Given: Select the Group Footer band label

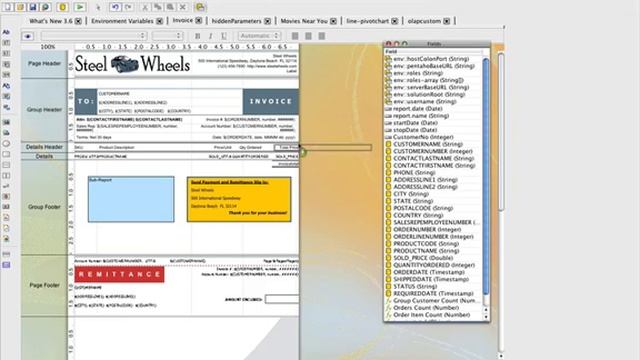Looking at the screenshot, I should (44, 207).
